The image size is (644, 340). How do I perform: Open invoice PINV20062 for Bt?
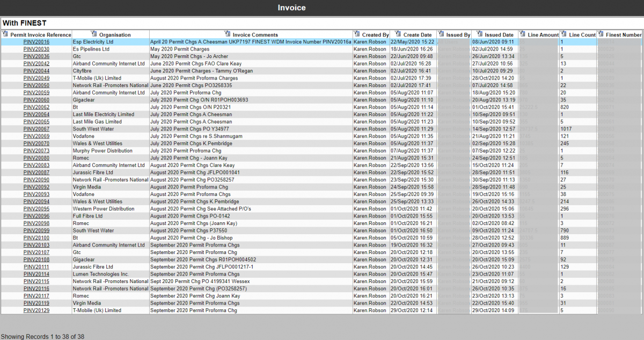tap(36, 107)
